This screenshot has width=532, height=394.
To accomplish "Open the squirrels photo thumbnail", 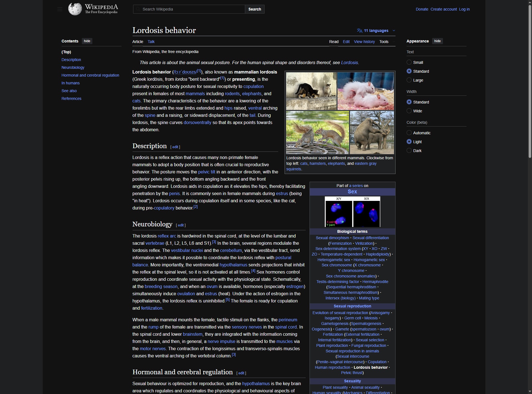I will pos(318,132).
